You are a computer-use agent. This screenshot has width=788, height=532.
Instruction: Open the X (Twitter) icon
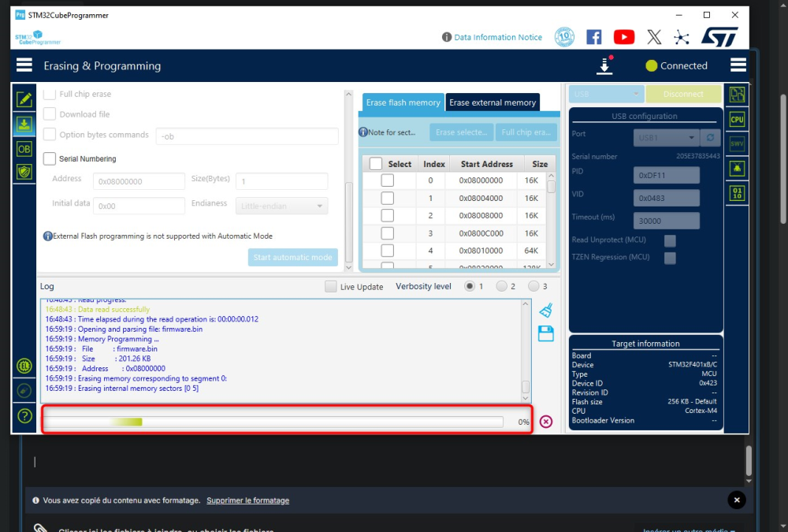(x=654, y=37)
